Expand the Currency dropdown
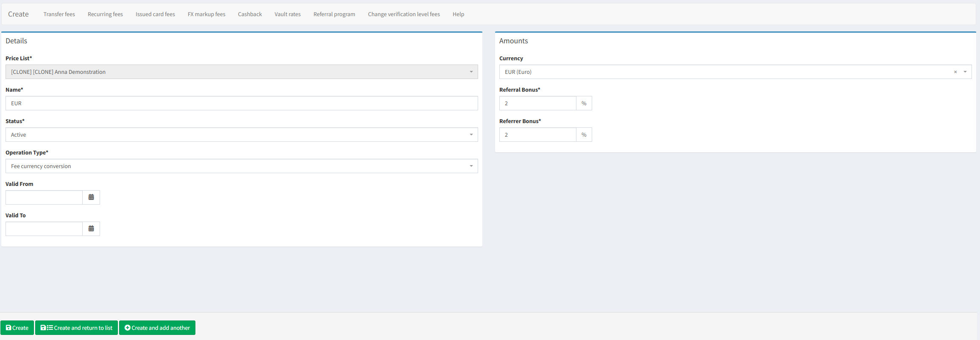980x340 pixels. coord(965,72)
